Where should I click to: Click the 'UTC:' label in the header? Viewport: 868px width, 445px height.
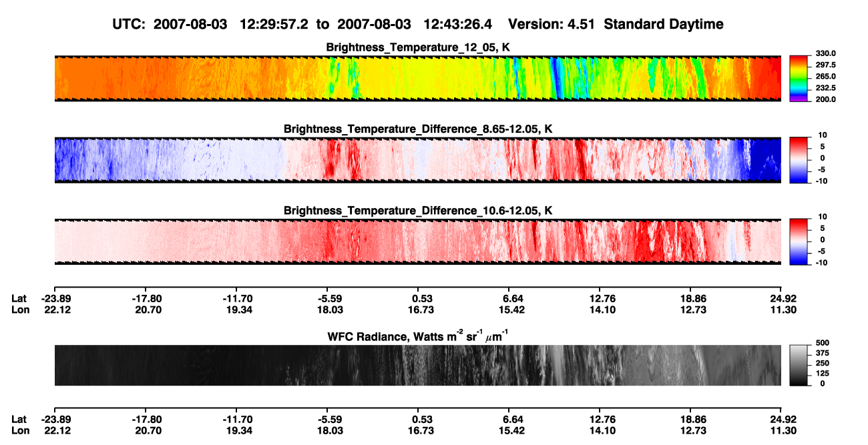tap(130, 25)
